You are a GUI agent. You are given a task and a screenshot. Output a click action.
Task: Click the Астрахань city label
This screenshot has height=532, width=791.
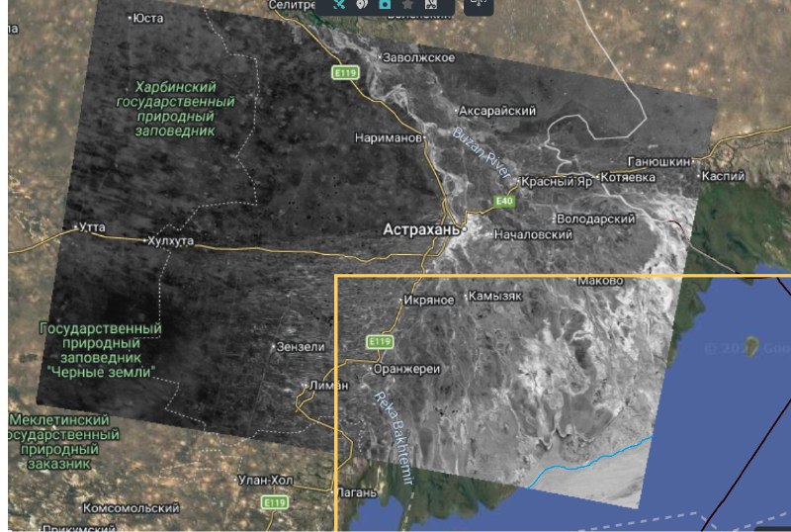(421, 229)
